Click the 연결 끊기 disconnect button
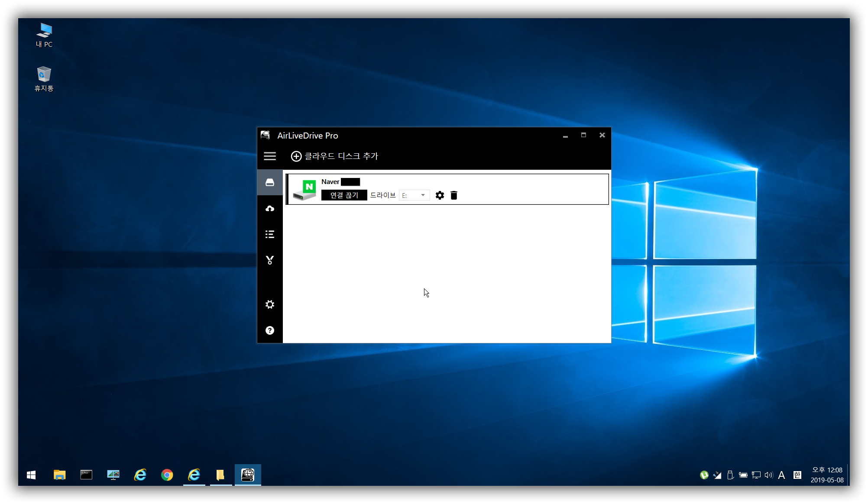The image size is (868, 504). [x=344, y=195]
